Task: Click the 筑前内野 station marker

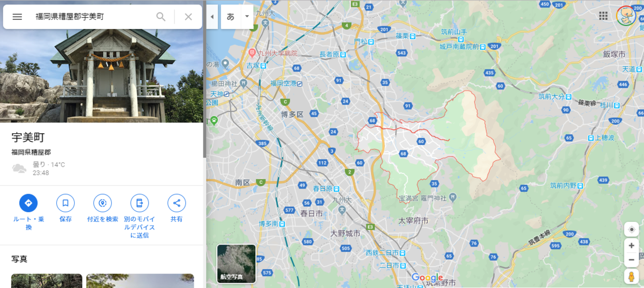Action: 580,185
